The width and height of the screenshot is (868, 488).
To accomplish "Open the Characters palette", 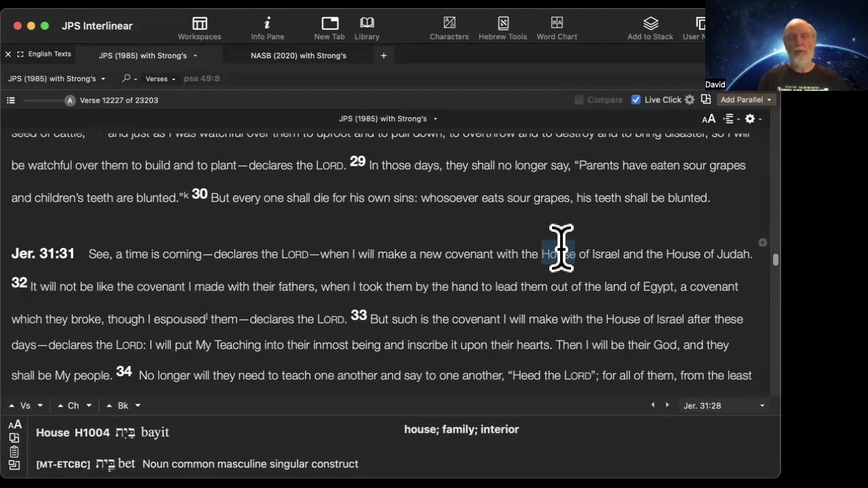I will (449, 28).
